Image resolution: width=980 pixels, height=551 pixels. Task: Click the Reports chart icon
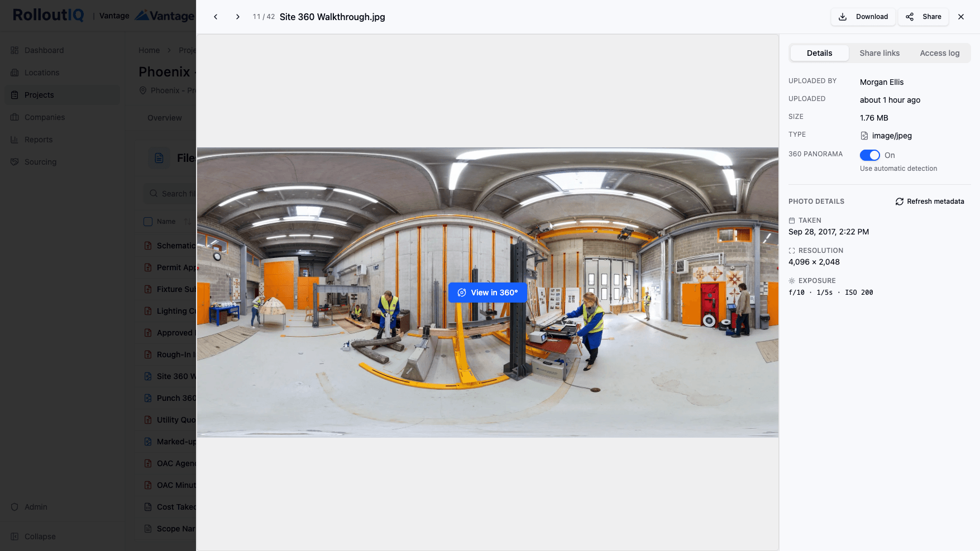(x=15, y=140)
